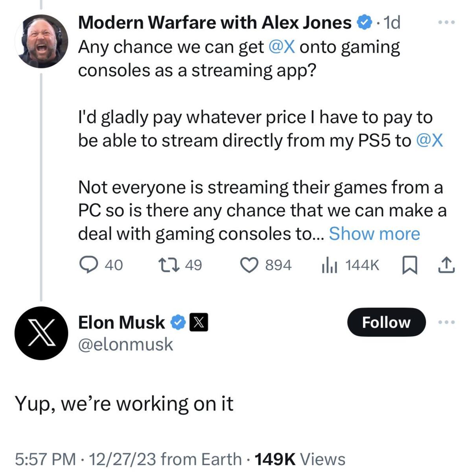
Task: View analytics showing 144K views
Action: click(350, 265)
